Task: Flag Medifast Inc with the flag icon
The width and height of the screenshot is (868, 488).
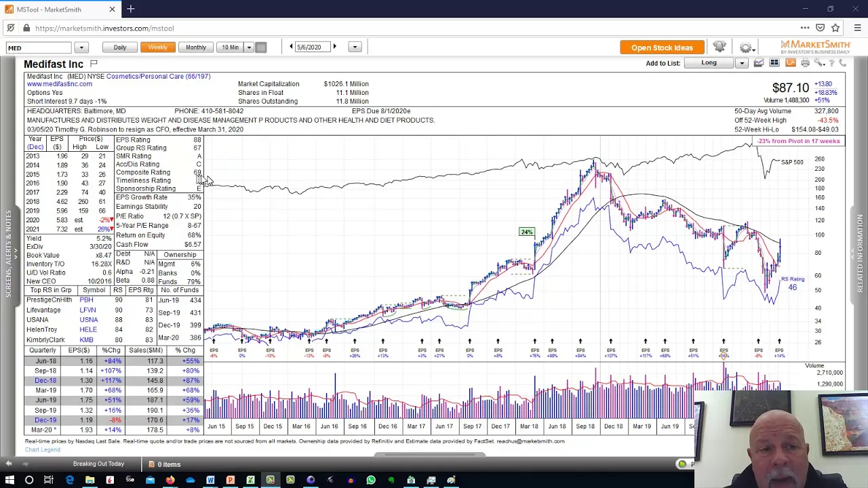Action: click(94, 64)
